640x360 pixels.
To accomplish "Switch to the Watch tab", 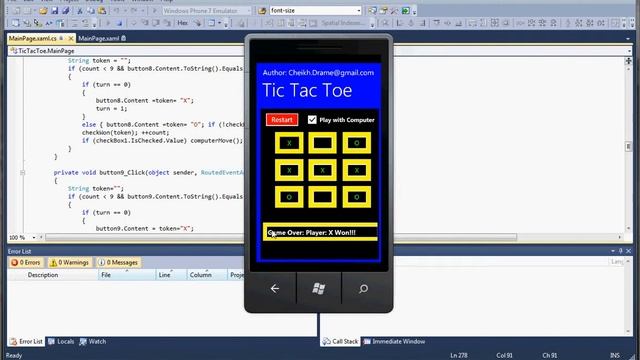I will click(x=93, y=342).
